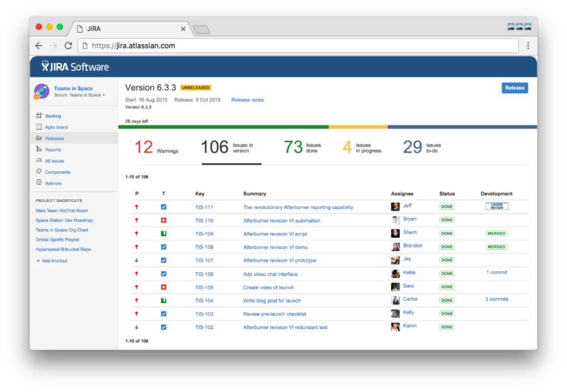
Task: Switch to 4 Issues in progress tab
Action: tap(362, 147)
